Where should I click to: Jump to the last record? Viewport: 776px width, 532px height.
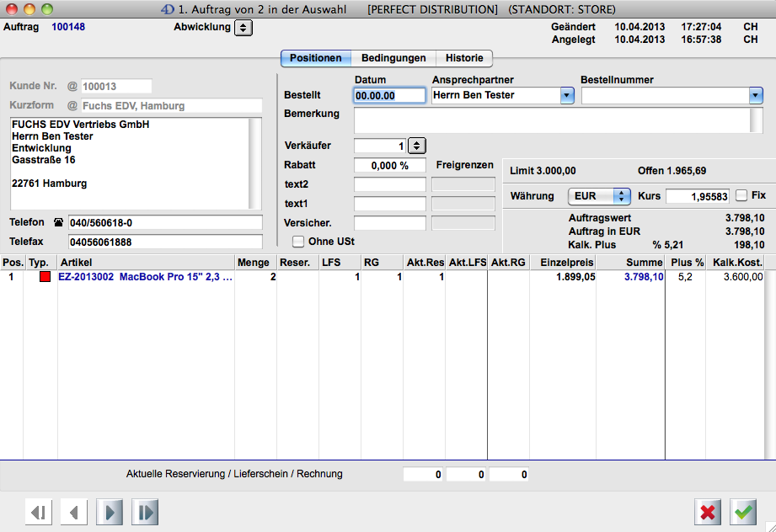pos(145,512)
